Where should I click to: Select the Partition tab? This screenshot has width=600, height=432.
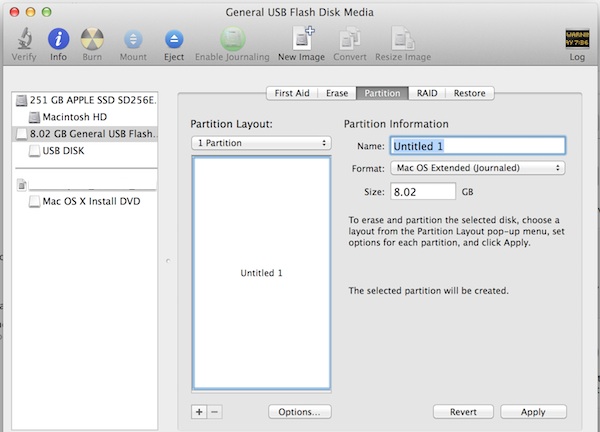382,93
